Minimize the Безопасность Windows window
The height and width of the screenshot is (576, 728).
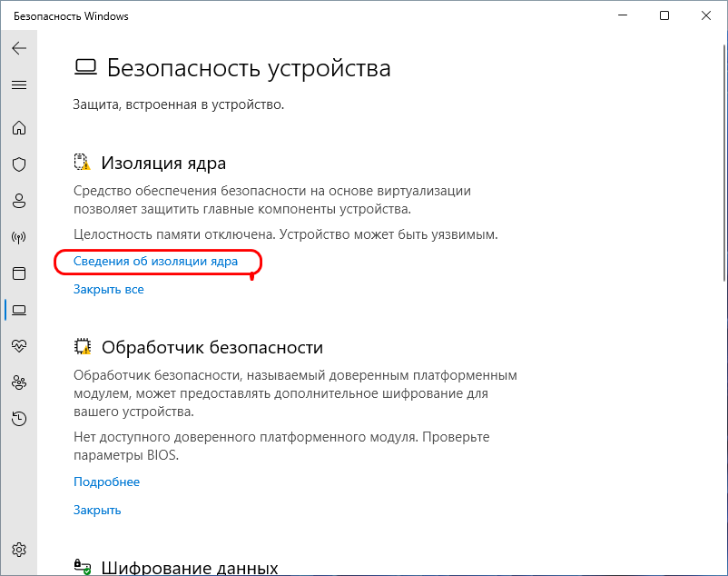coord(623,15)
